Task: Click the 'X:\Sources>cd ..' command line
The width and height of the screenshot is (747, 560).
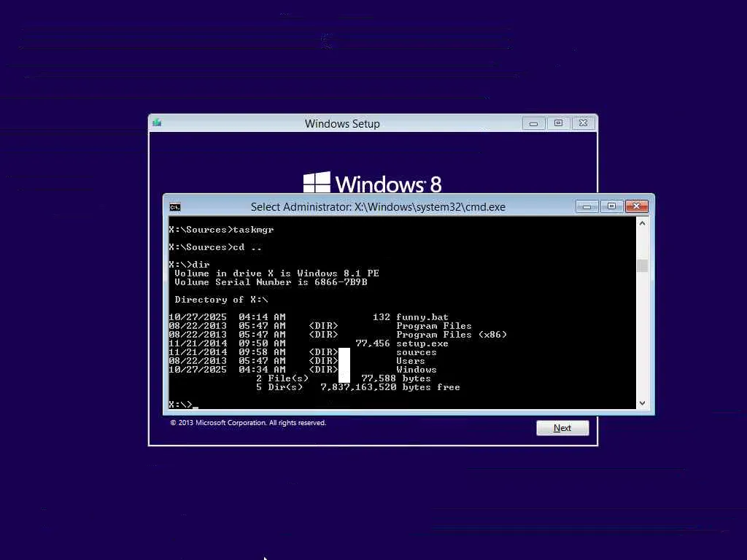Action: click(215, 247)
